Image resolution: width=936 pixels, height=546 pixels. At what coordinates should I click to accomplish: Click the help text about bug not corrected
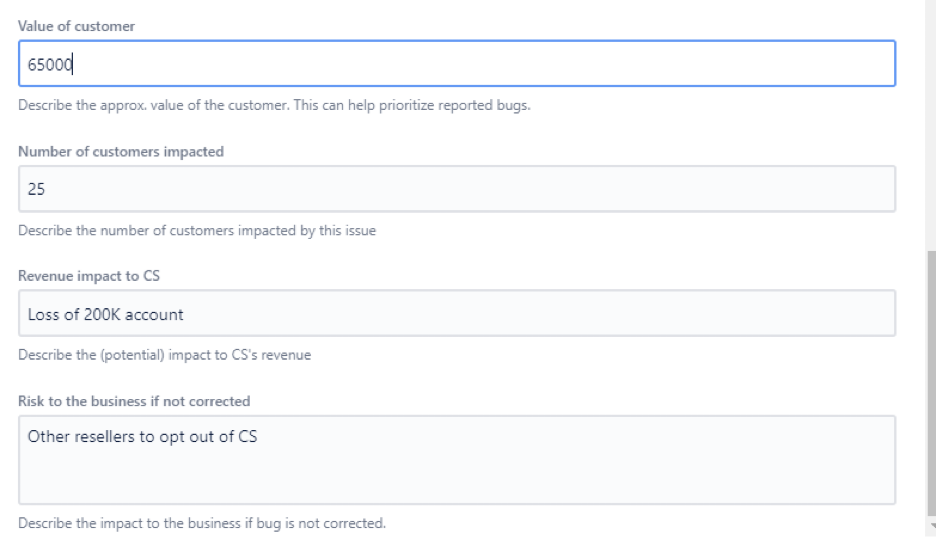(202, 523)
